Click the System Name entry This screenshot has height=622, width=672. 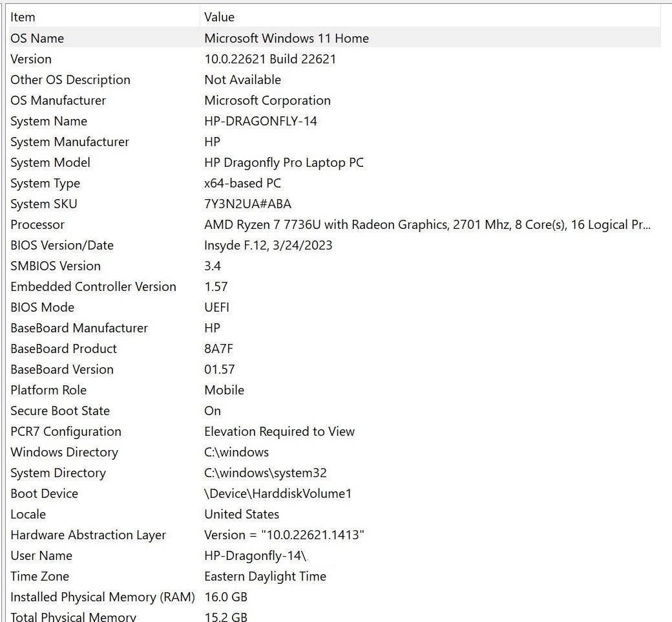pos(48,121)
